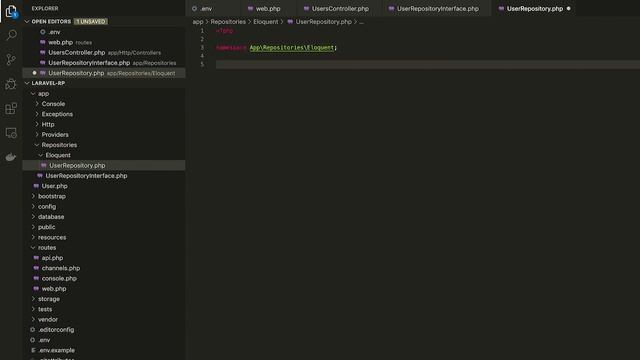Click the 1 UNSAVED badge
Screen dimensions: 640x360
pyautogui.click(x=91, y=21)
